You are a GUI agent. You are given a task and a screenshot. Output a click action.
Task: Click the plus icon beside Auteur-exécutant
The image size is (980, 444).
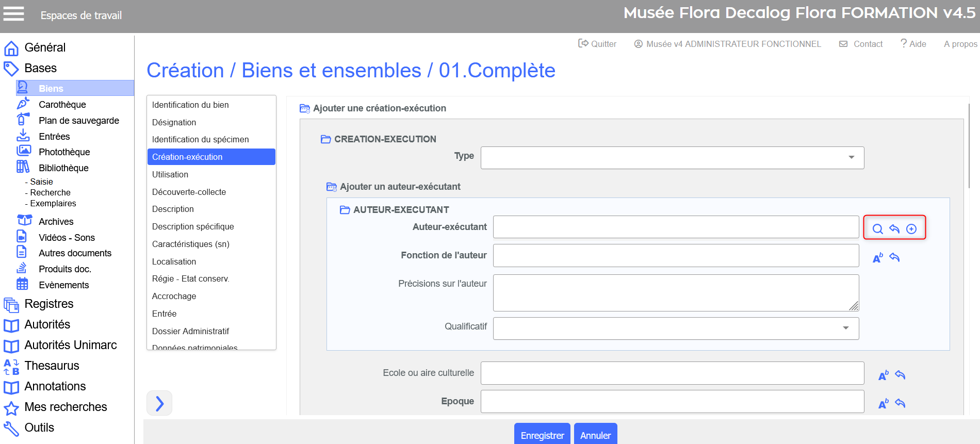pyautogui.click(x=911, y=229)
